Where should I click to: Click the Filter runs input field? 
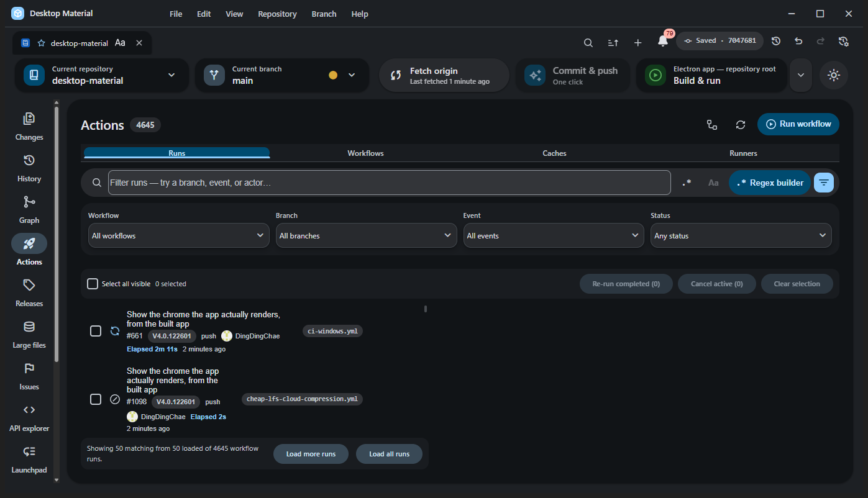click(x=390, y=183)
